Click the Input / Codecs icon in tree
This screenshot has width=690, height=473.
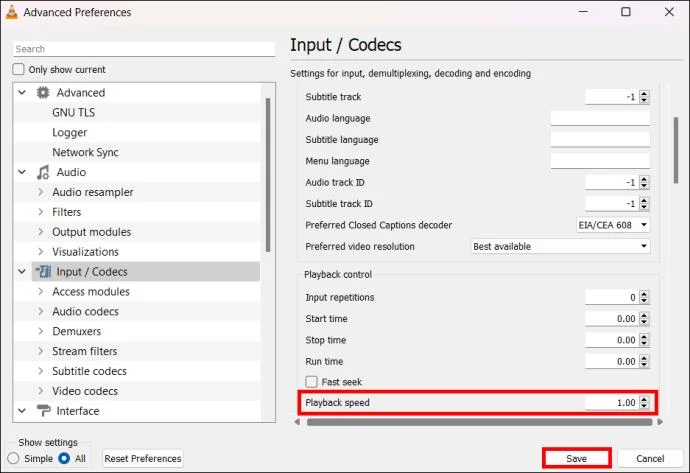43,272
